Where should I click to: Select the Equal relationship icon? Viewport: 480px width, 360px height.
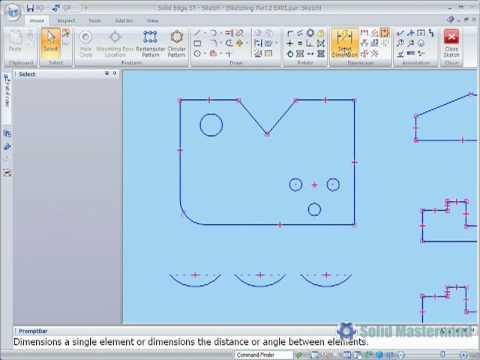[x=300, y=43]
